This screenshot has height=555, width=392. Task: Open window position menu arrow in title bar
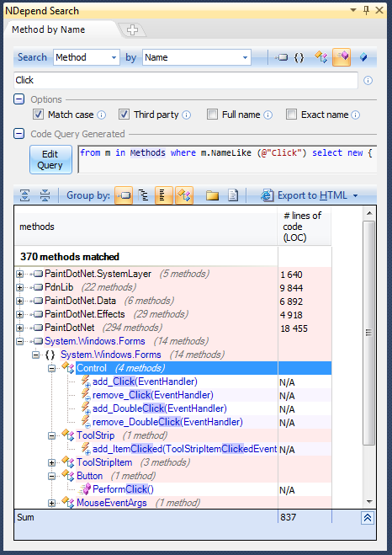(x=353, y=10)
